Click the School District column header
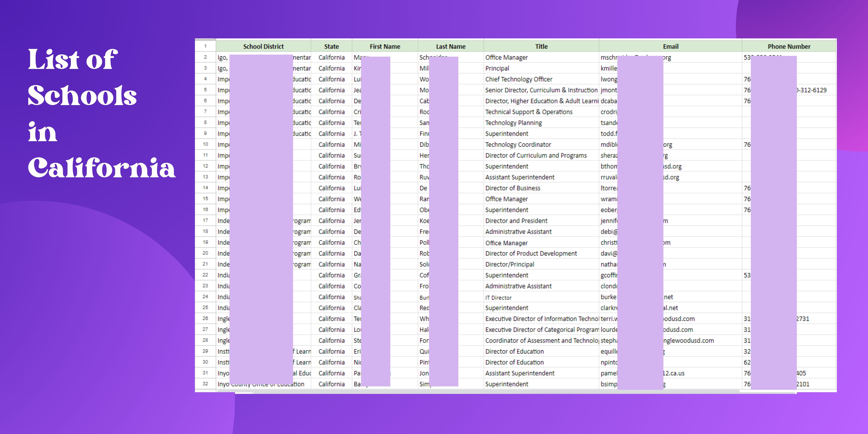The image size is (868, 434). tap(263, 46)
